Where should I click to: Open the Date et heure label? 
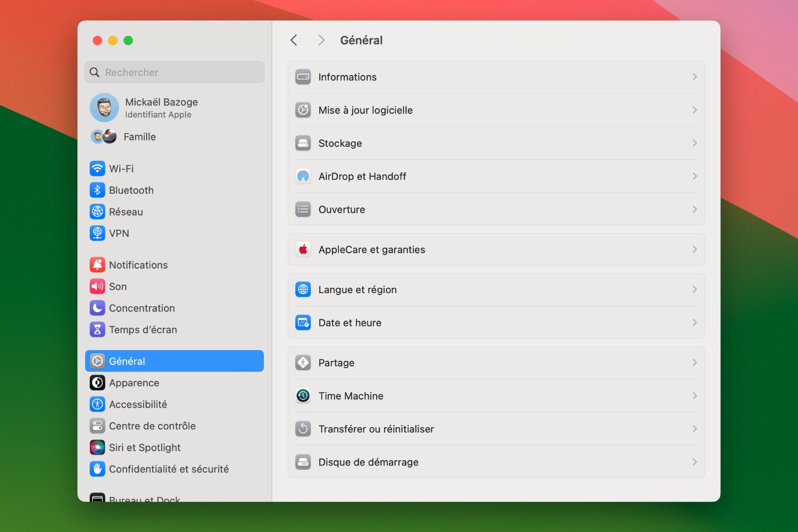pos(350,322)
